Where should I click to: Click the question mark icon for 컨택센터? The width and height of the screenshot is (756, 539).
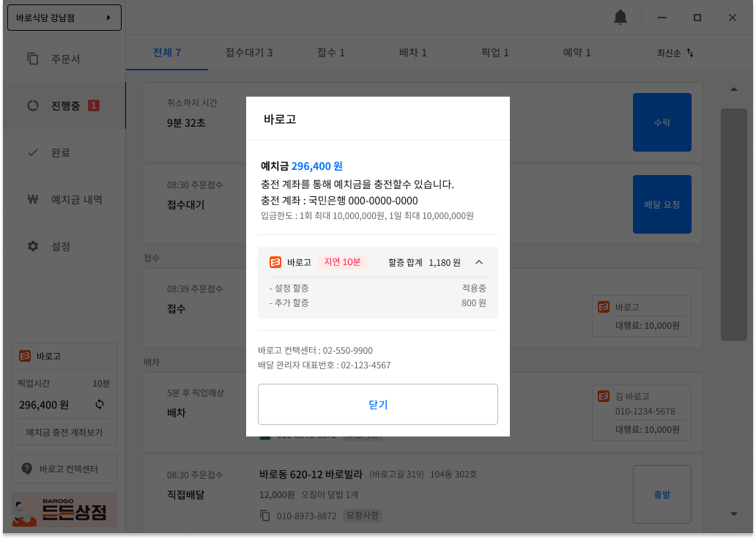click(27, 469)
